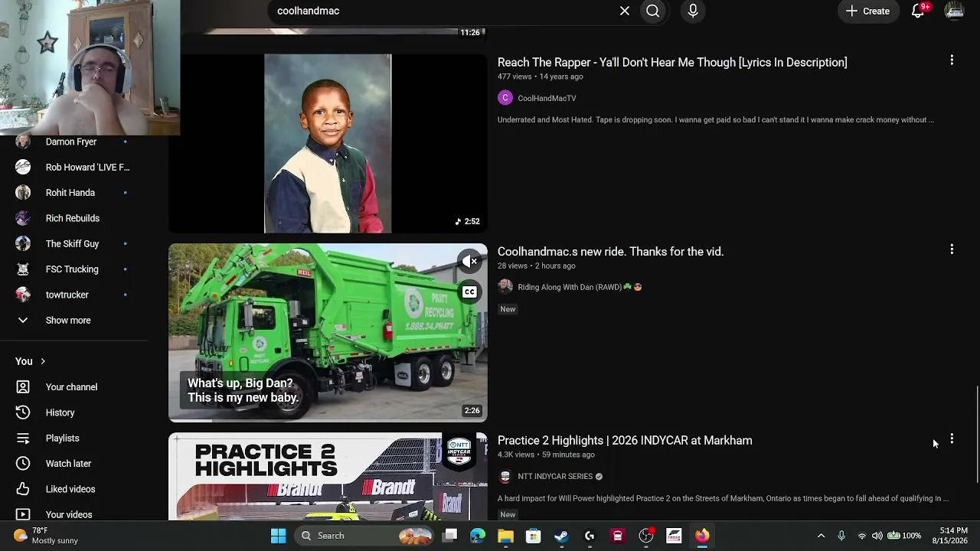The width and height of the screenshot is (980, 551).
Task: Open more options for Coolhandmac.s new ride
Action: (952, 249)
